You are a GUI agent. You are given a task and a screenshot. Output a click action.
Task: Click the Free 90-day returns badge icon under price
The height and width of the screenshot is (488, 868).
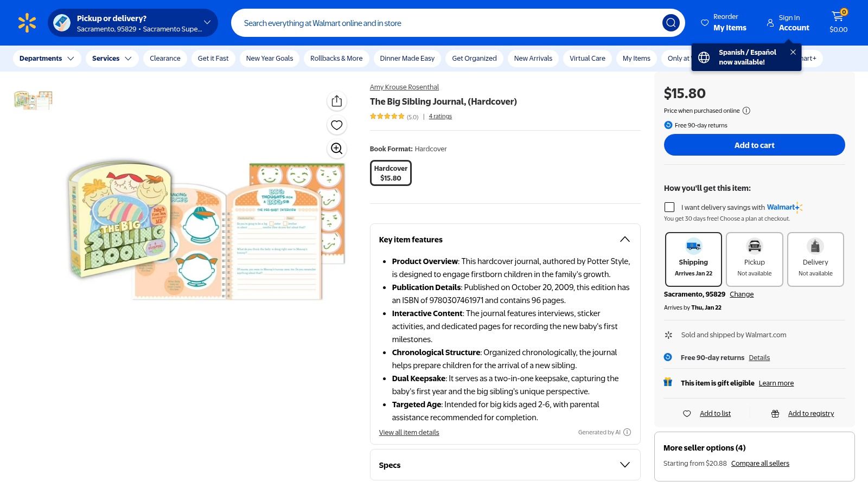[668, 125]
